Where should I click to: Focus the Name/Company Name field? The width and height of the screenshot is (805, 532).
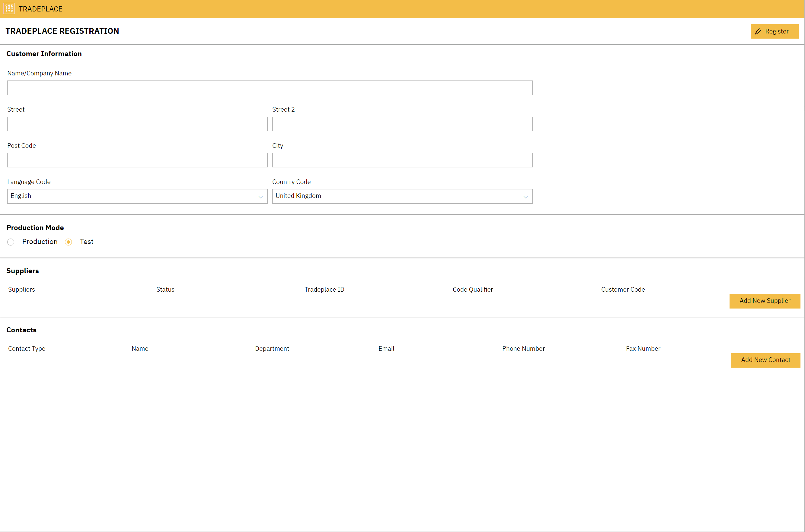(x=270, y=88)
